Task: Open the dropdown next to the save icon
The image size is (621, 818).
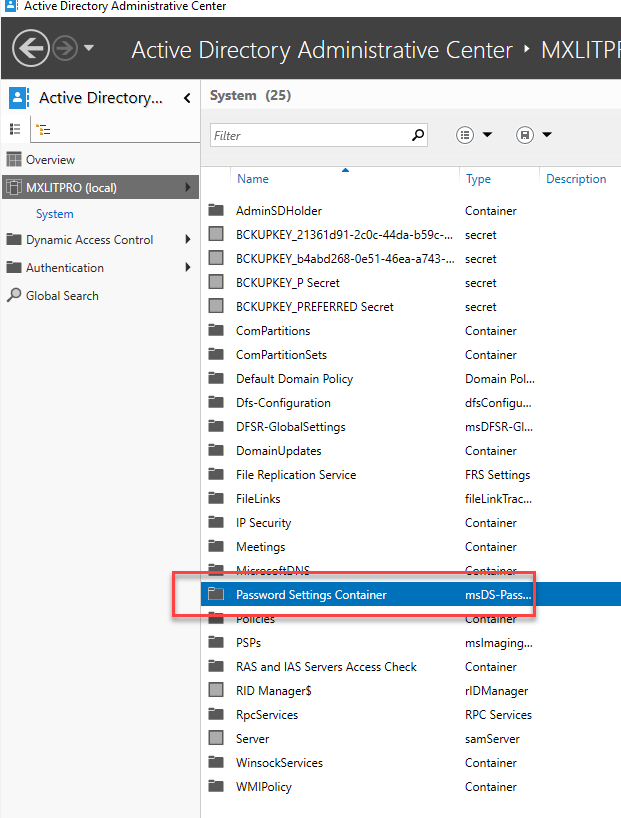Action: 547,135
